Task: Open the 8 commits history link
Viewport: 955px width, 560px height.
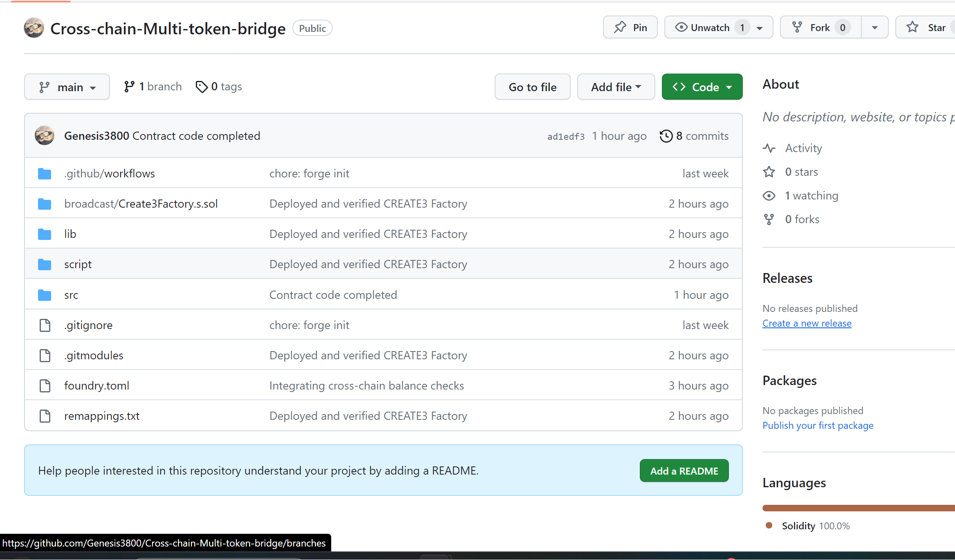Action: pos(694,136)
